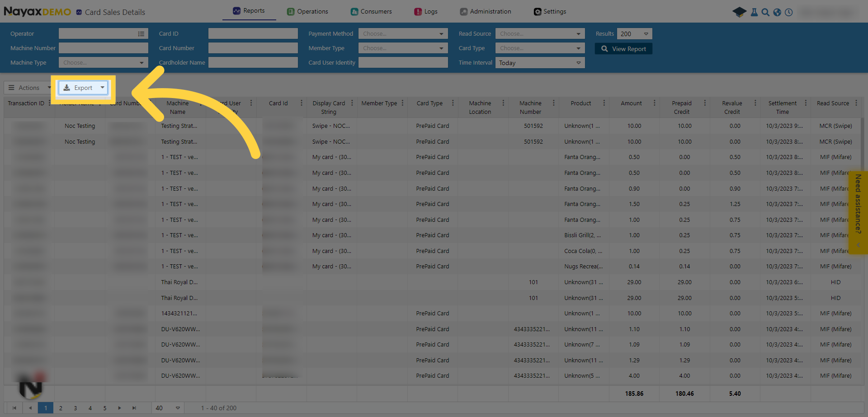Change rows per page from 40
This screenshot has width=868, height=417.
click(x=168, y=408)
